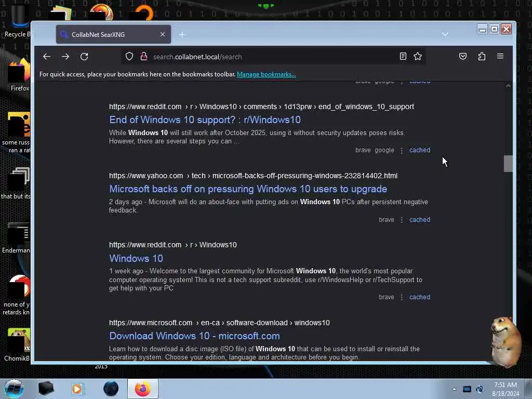
Task: Select the 'that but its' desktop icon
Action: tap(16, 183)
